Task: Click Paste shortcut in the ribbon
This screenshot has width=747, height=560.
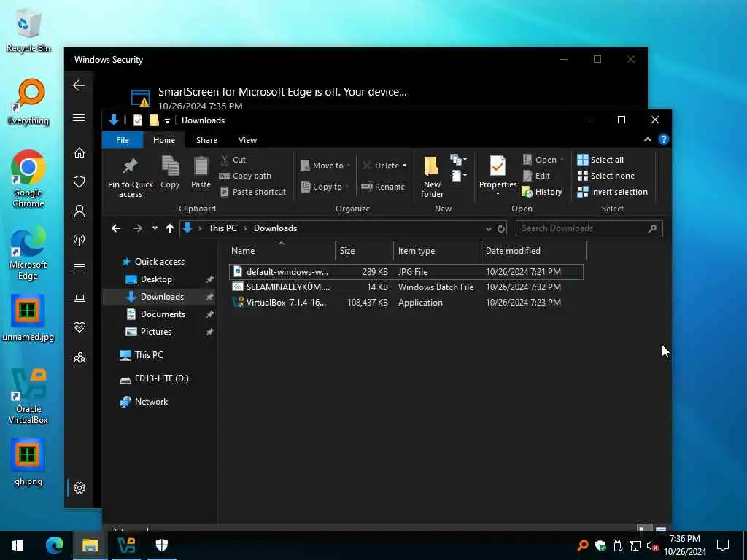Action: pos(252,192)
